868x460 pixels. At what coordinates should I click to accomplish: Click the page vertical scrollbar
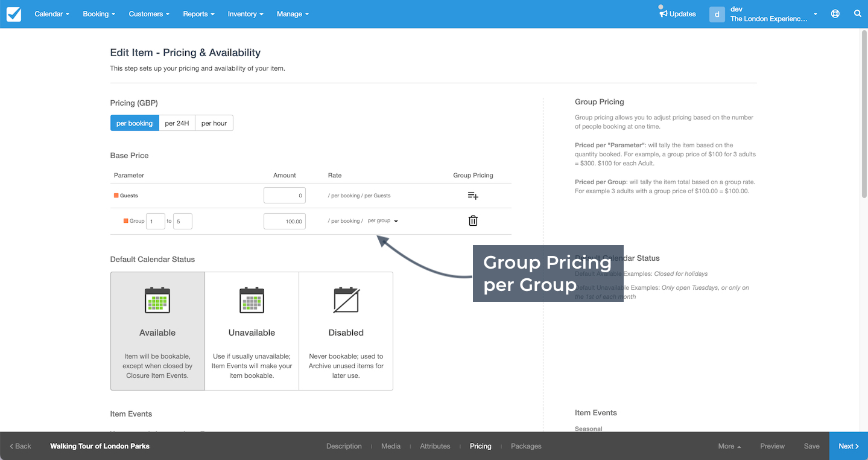point(864,115)
